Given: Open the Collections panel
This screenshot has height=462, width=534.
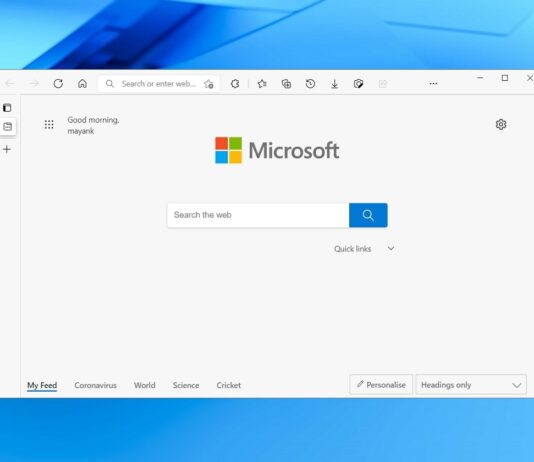Looking at the screenshot, I should (x=286, y=83).
